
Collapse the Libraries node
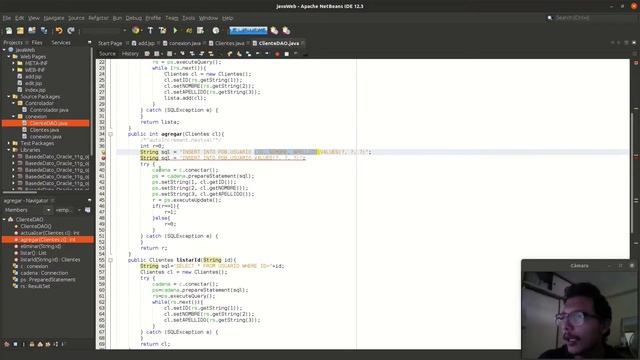[x=9, y=150]
